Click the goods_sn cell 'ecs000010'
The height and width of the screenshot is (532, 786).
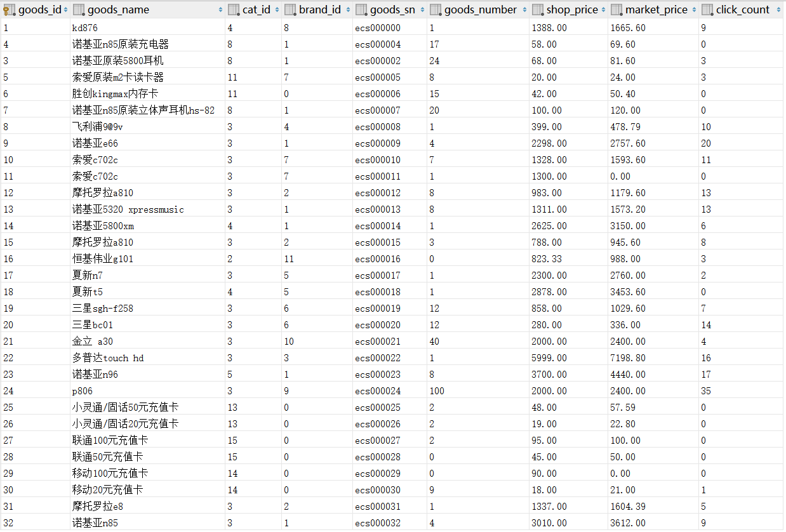click(x=378, y=160)
